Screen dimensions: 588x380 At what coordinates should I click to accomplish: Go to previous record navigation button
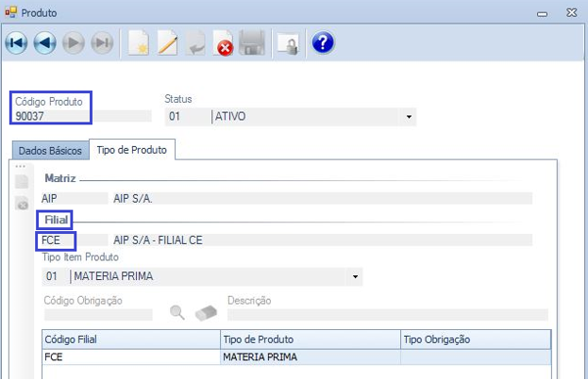45,42
